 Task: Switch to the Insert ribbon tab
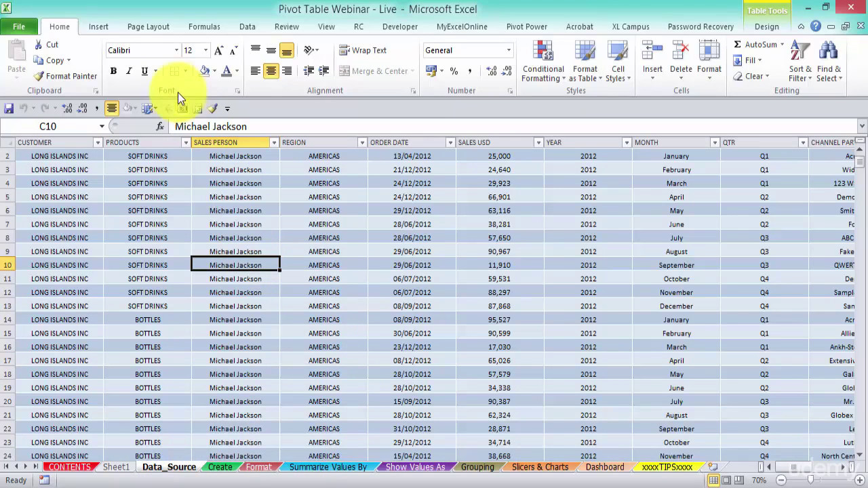coord(98,27)
